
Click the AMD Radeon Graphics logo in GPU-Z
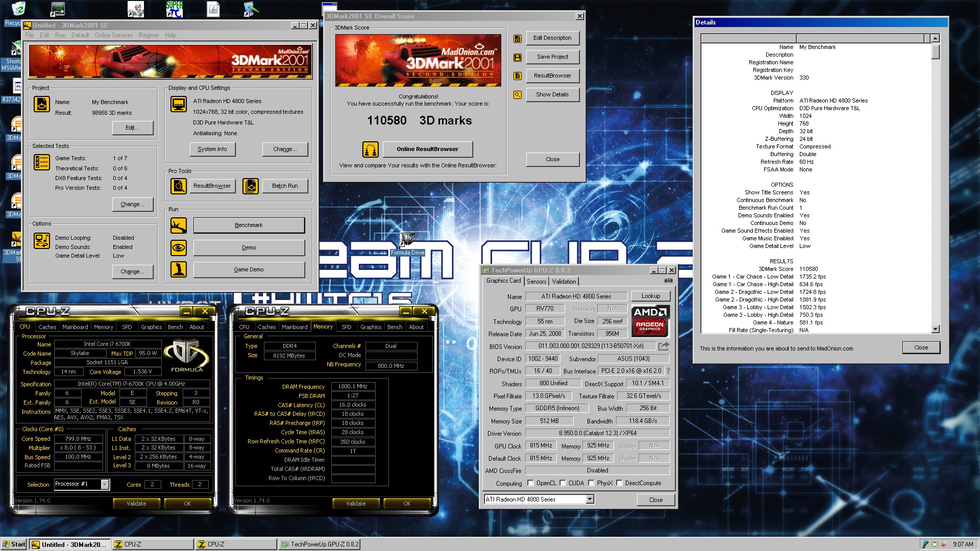(x=650, y=320)
